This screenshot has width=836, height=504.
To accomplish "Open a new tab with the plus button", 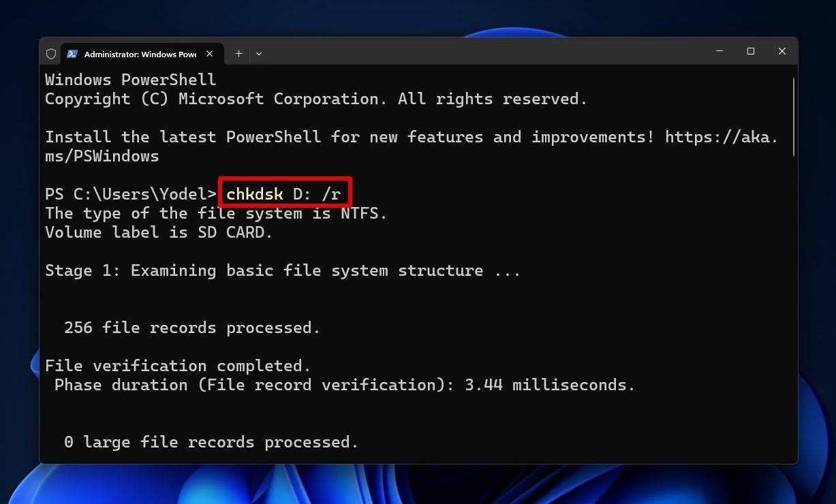I will tap(238, 53).
